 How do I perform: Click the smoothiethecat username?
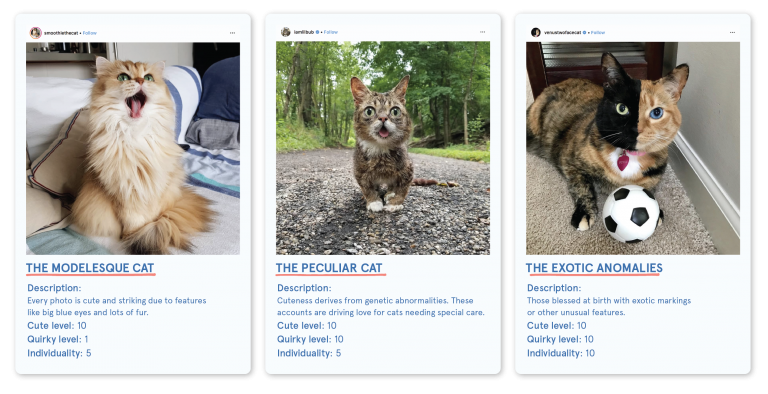pyautogui.click(x=61, y=33)
